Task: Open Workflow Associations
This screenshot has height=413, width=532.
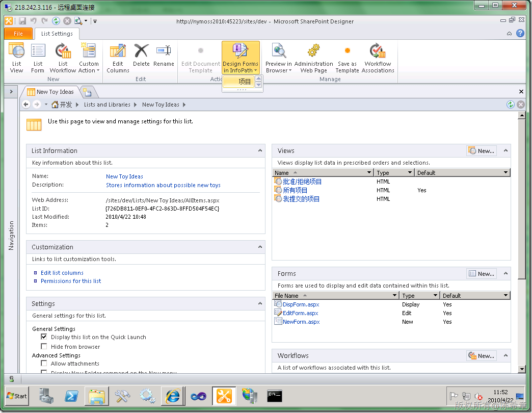Action: tap(378, 58)
